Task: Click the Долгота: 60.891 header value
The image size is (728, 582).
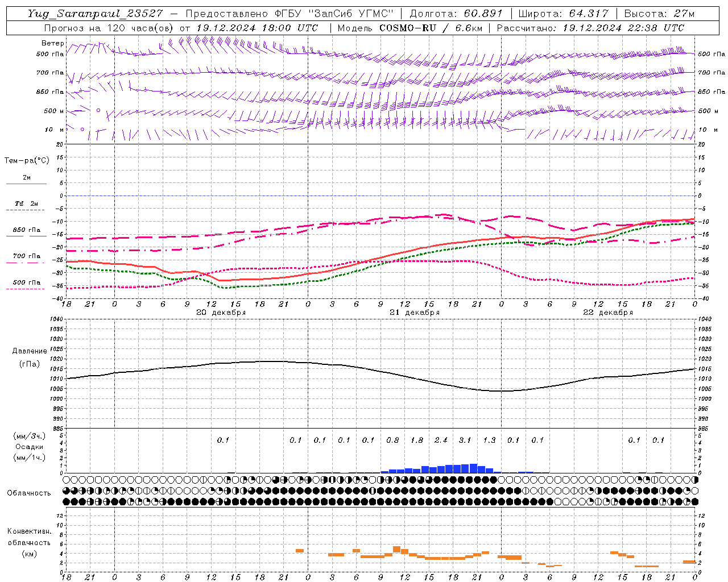Action: [456, 14]
